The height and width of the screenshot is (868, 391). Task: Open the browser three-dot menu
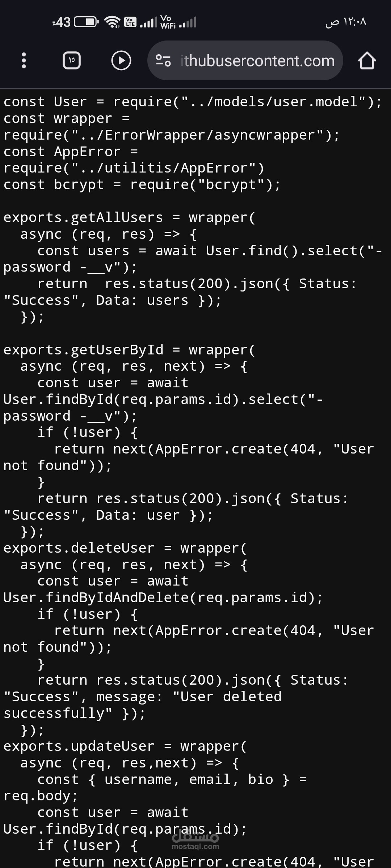24,60
